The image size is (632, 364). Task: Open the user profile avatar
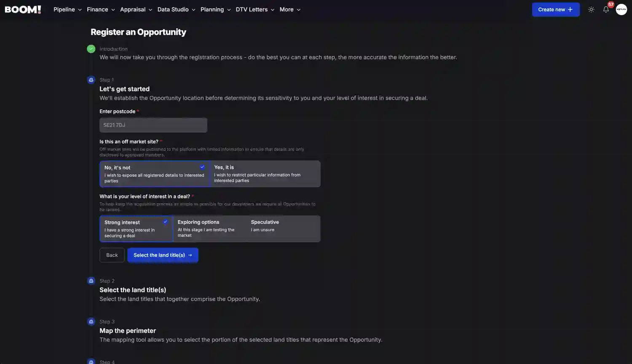621,9
